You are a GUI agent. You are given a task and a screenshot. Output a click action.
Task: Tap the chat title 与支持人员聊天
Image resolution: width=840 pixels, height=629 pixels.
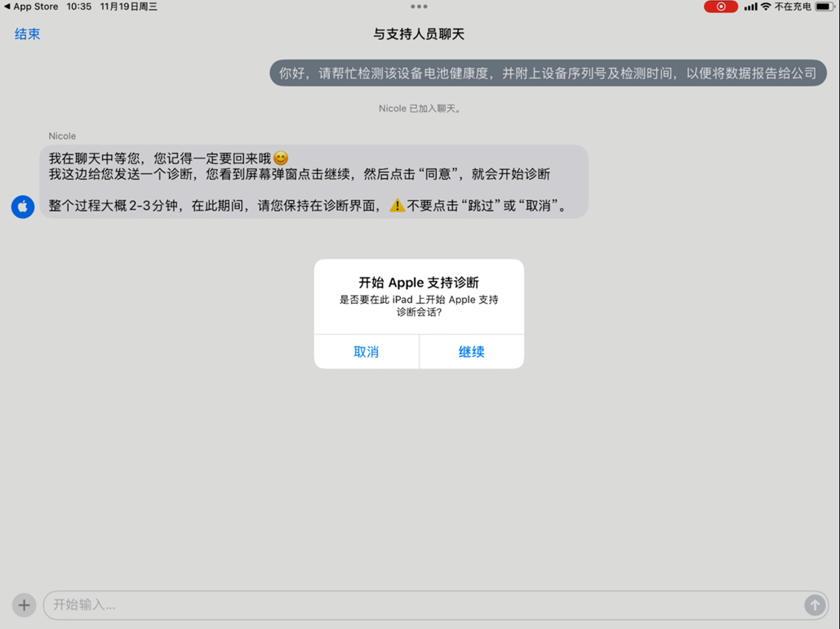click(x=420, y=34)
